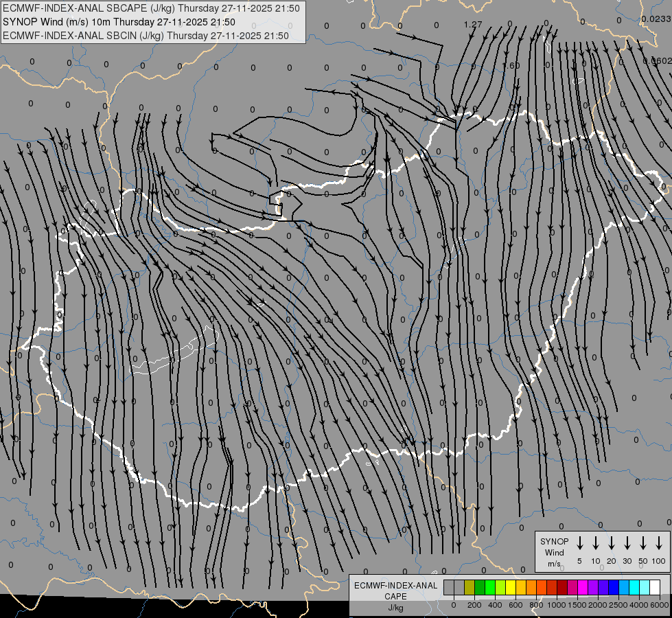Viewport: 672px width, 618px height.
Task: Click the 200 tick label on CAPE scale
Action: tap(474, 605)
